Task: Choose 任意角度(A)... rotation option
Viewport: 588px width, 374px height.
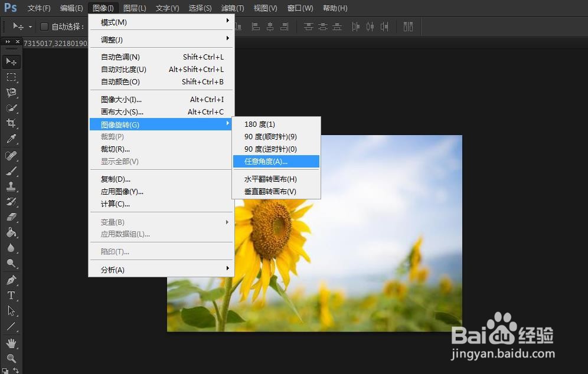Action: 276,162
